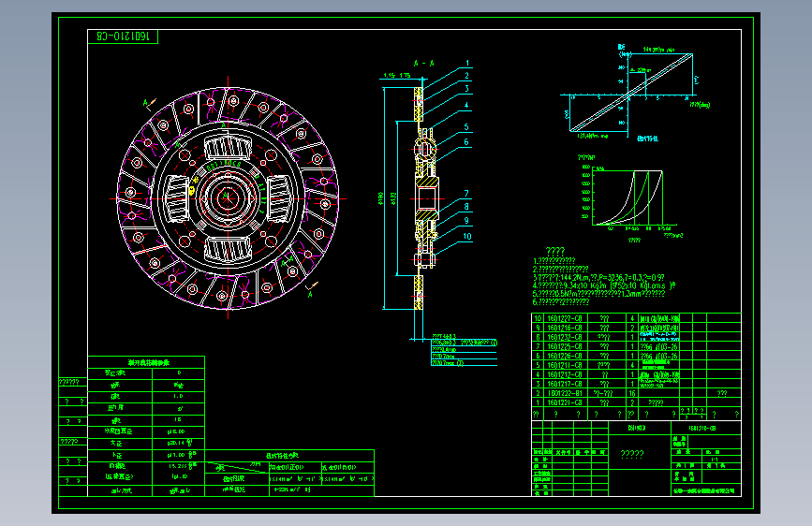This screenshot has width=812, height=526.
Task: Click the curve chart below the torsion graph
Action: coord(630,198)
